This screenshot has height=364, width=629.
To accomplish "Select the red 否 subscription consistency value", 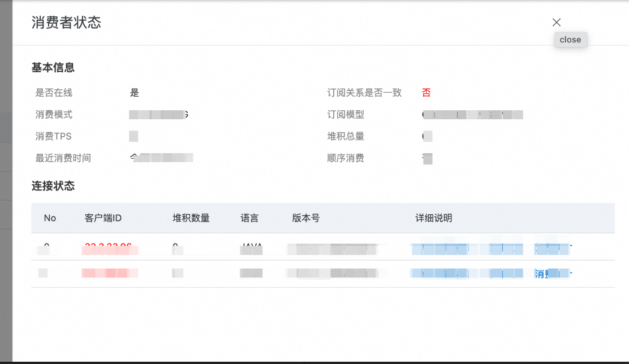I will click(x=426, y=93).
